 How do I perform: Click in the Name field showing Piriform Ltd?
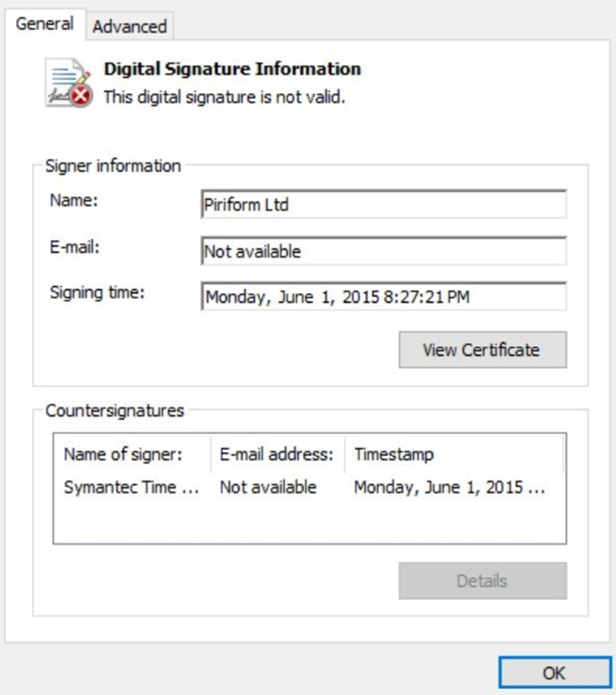(384, 204)
